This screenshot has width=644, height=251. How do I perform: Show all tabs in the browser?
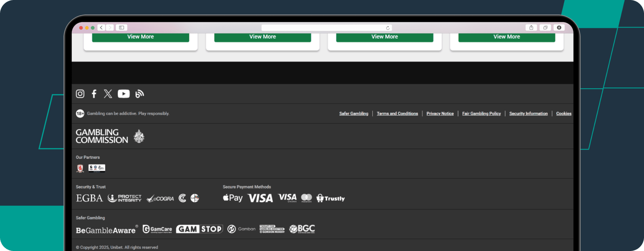tap(545, 28)
